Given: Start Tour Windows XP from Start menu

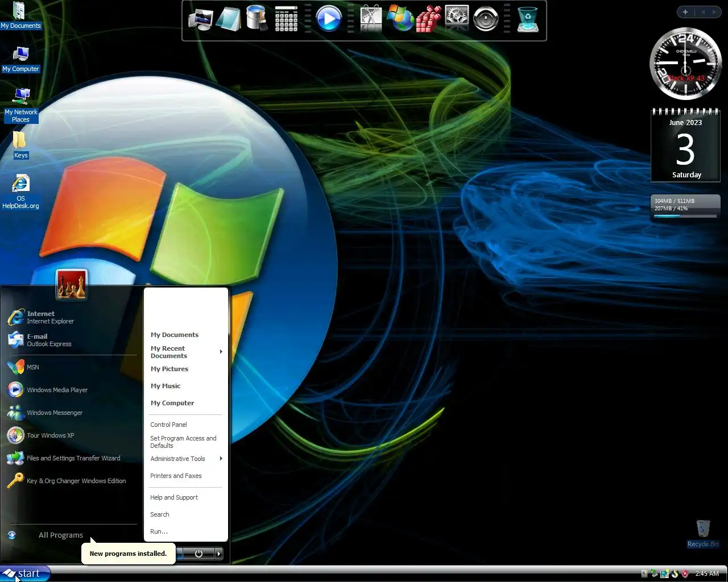Looking at the screenshot, I should pos(72,435).
